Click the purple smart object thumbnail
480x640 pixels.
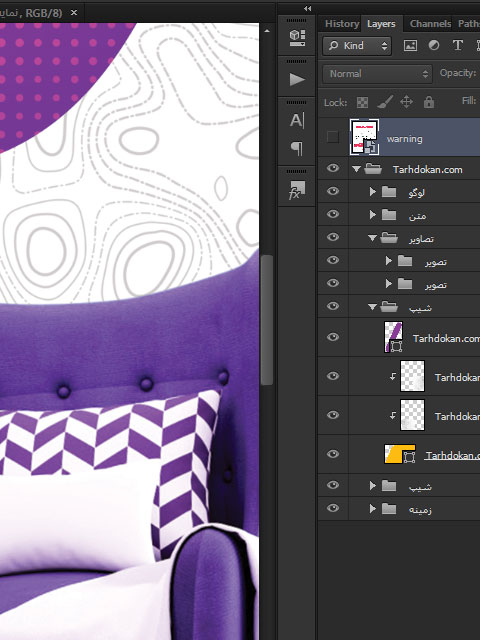tap(393, 337)
